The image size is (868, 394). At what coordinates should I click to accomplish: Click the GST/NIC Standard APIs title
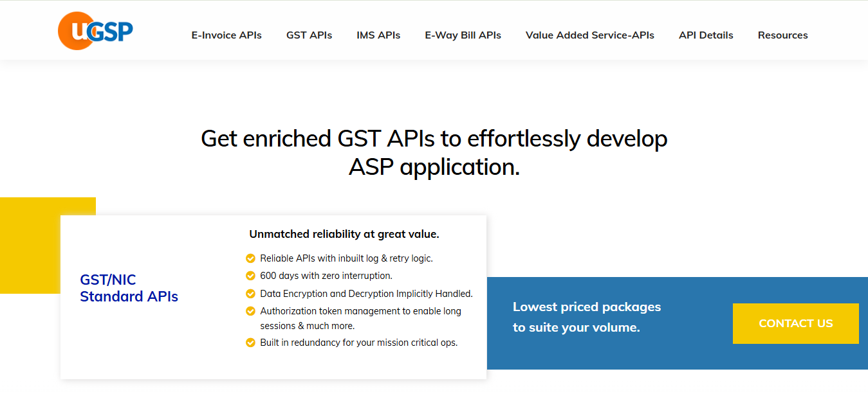(x=129, y=288)
